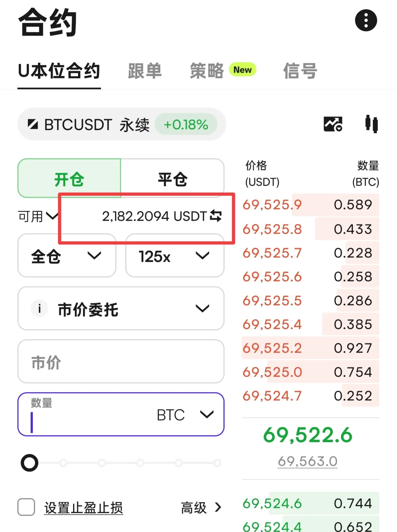Viewport: 397px width, 532px height.
Task: Set quantity slider to the last stop
Action: click(x=217, y=463)
